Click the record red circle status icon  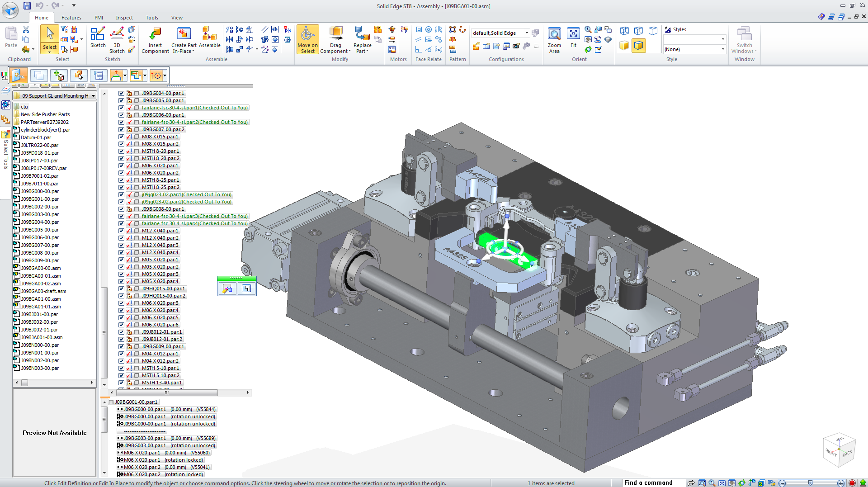click(852, 483)
